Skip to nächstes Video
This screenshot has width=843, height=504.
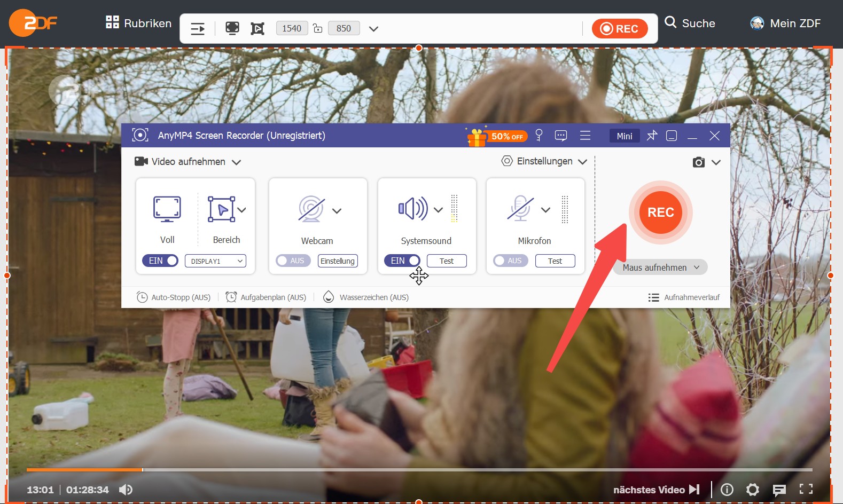(657, 490)
